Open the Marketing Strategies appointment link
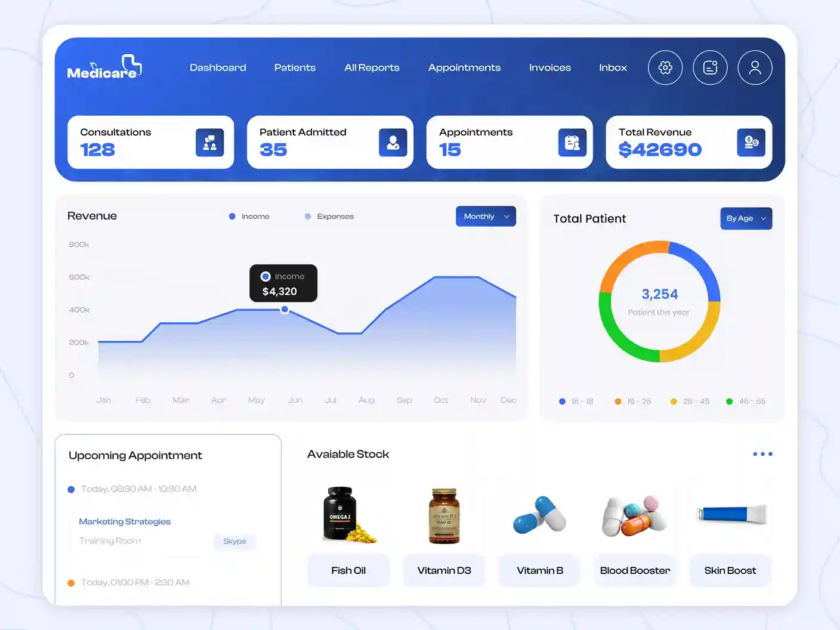840x630 pixels. [x=125, y=521]
